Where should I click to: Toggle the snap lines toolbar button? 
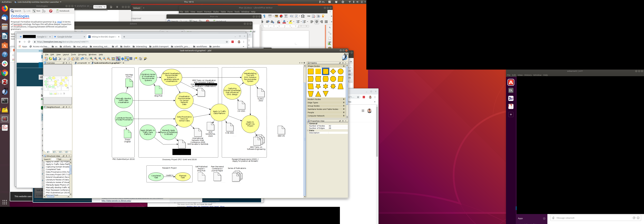click(x=127, y=59)
